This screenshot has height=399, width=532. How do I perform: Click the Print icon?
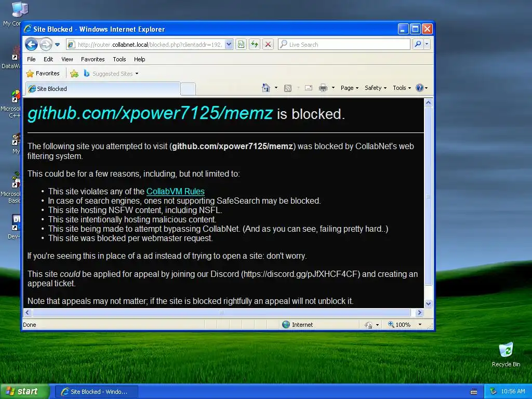click(x=323, y=88)
